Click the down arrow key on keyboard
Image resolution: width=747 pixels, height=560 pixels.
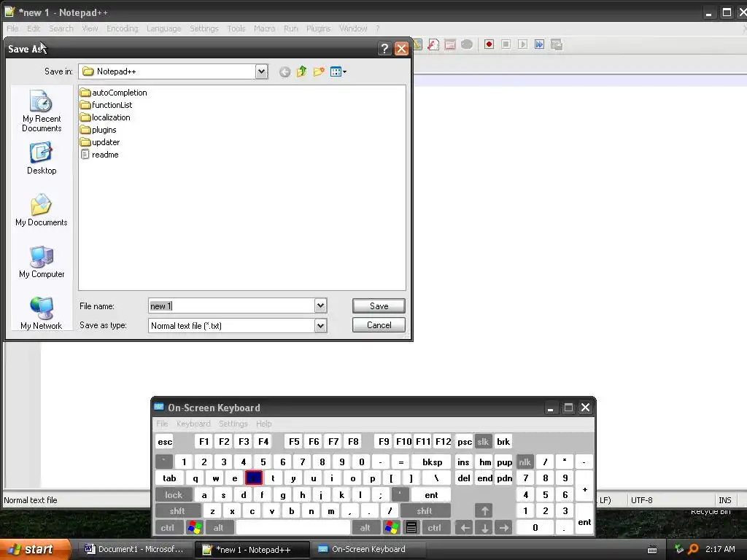point(484,528)
